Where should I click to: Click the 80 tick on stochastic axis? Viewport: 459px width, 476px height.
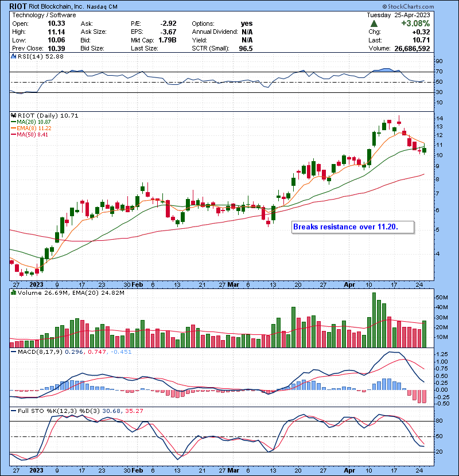439,421
